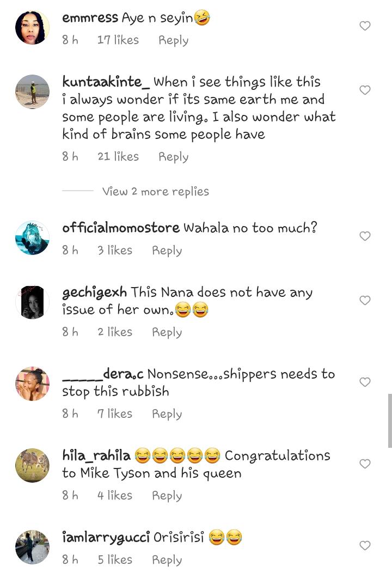Tap heart on kuntaakinte_'s comment
Viewport: 392px width, 578px height.
[x=365, y=90]
